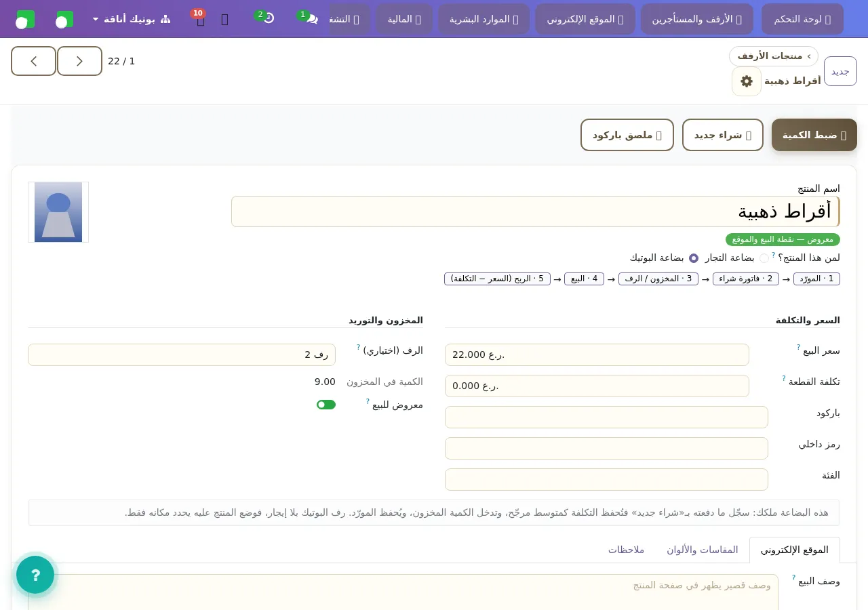
Task: Show help tooltip next to سعر البيع
Action: click(x=799, y=347)
